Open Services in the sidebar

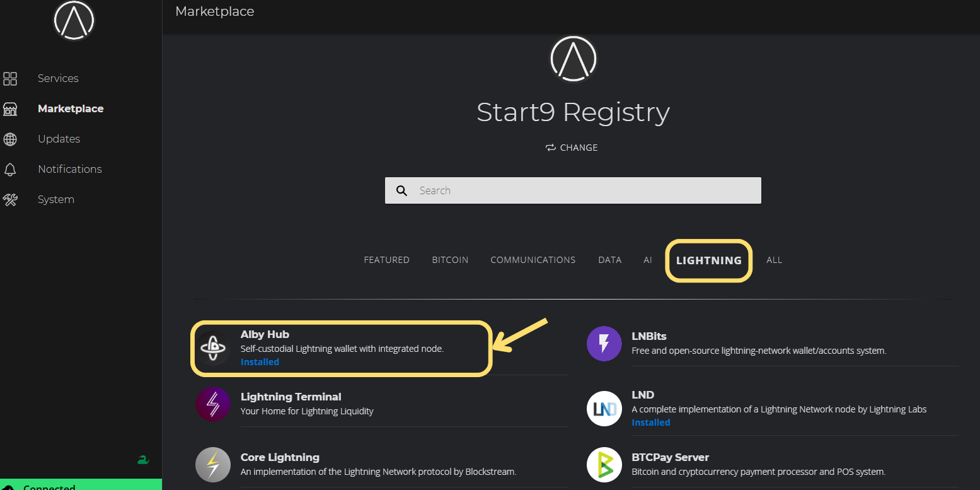tap(58, 78)
